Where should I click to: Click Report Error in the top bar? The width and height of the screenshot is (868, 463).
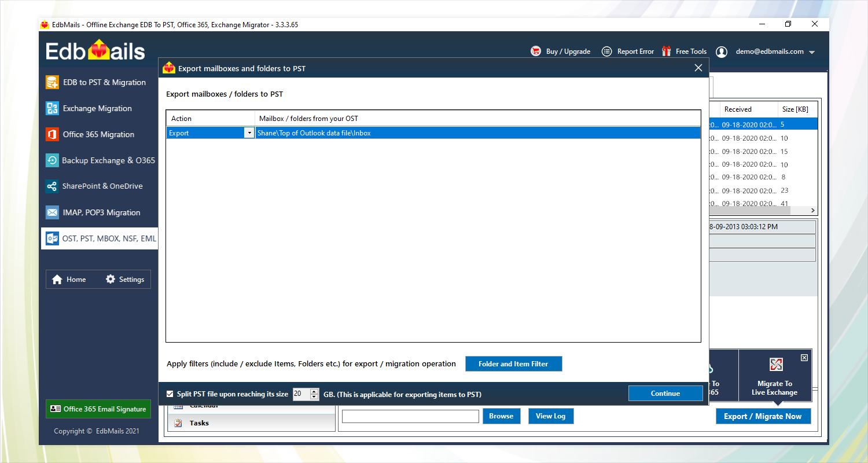click(x=628, y=52)
